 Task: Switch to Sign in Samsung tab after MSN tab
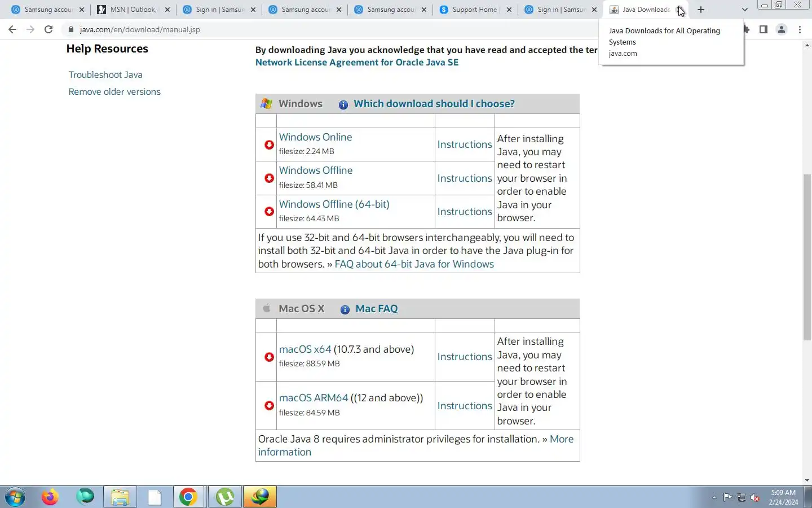pos(218,10)
